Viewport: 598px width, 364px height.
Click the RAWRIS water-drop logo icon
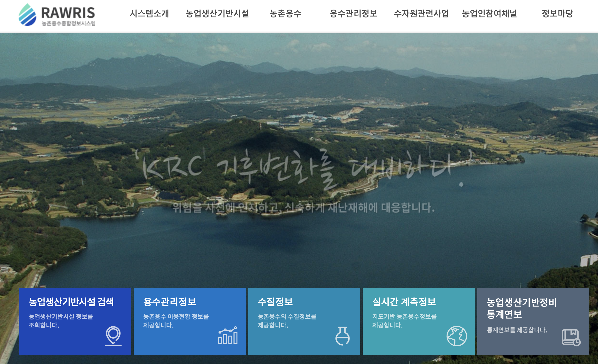tap(27, 15)
